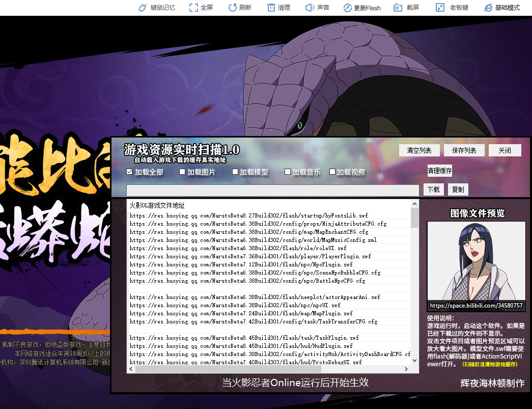The height and width of the screenshot is (409, 532).
Task: Select the MapEnchantCFG.cfg URL row
Action: 269,232
